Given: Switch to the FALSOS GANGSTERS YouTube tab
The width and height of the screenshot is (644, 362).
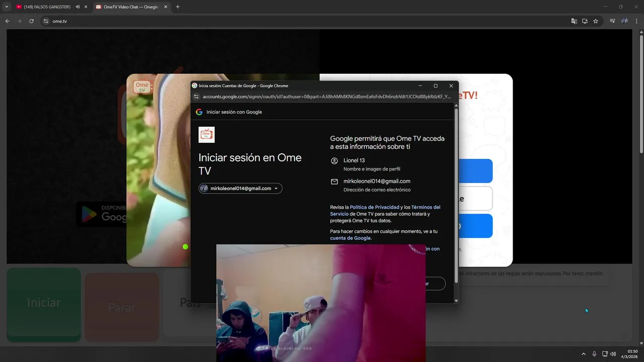Looking at the screenshot, I should pos(48,7).
